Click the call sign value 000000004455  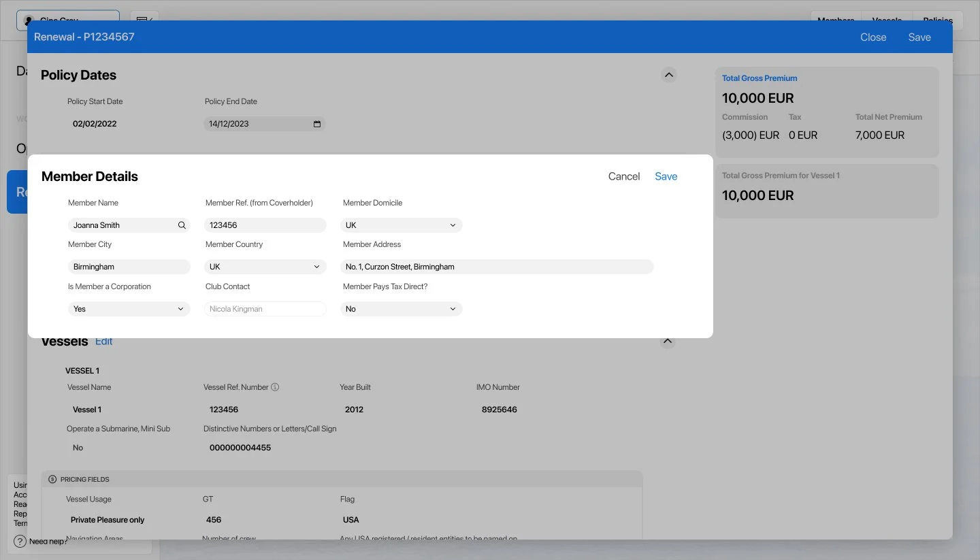[x=240, y=448]
